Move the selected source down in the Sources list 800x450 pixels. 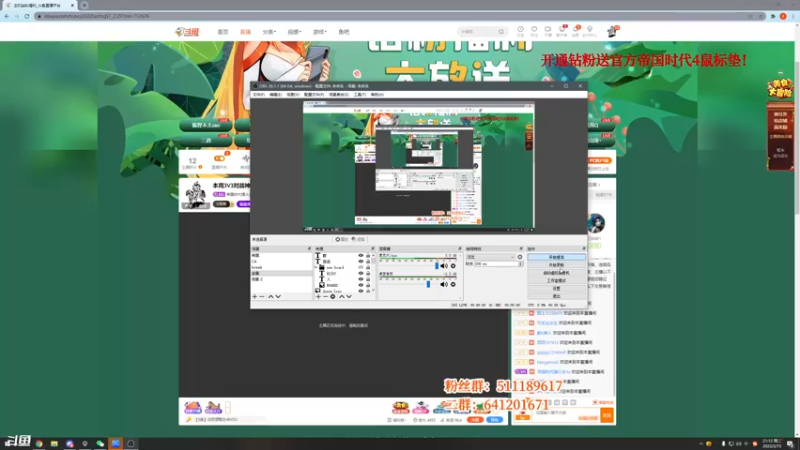tap(349, 296)
